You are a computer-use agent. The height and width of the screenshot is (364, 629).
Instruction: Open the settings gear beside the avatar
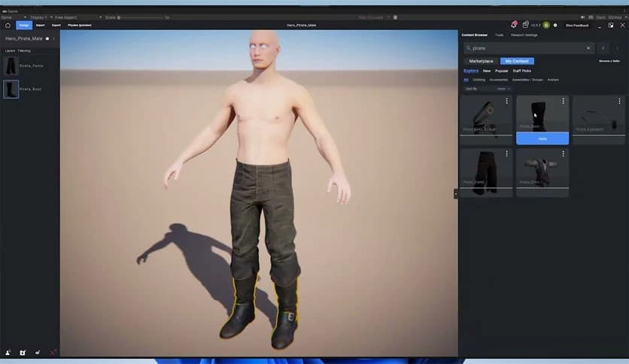tap(555, 26)
